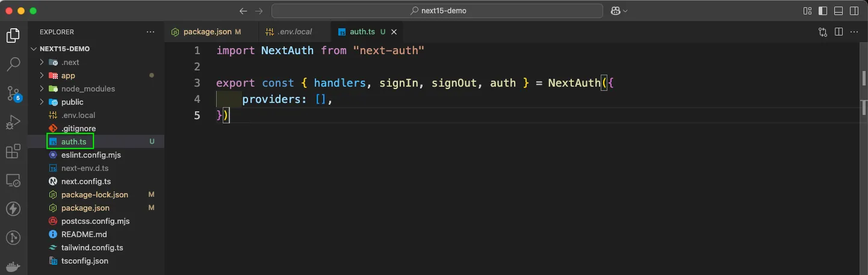The height and width of the screenshot is (275, 868).
Task: Open the Docker view in activity bar
Action: point(13,267)
